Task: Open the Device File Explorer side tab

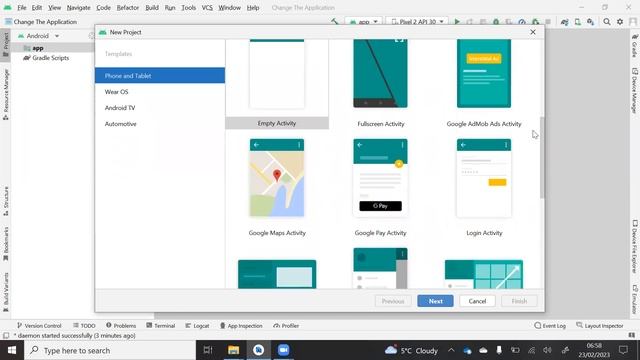Action: [635, 247]
